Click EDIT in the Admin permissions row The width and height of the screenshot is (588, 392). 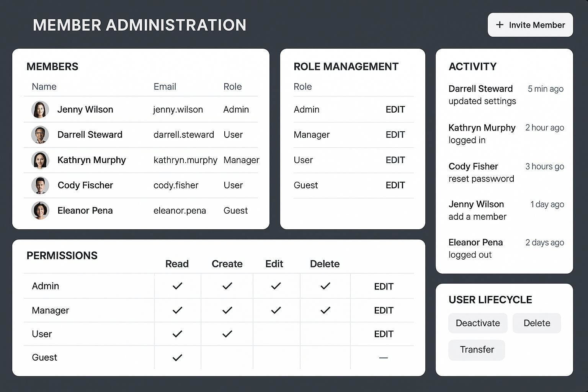tap(384, 286)
